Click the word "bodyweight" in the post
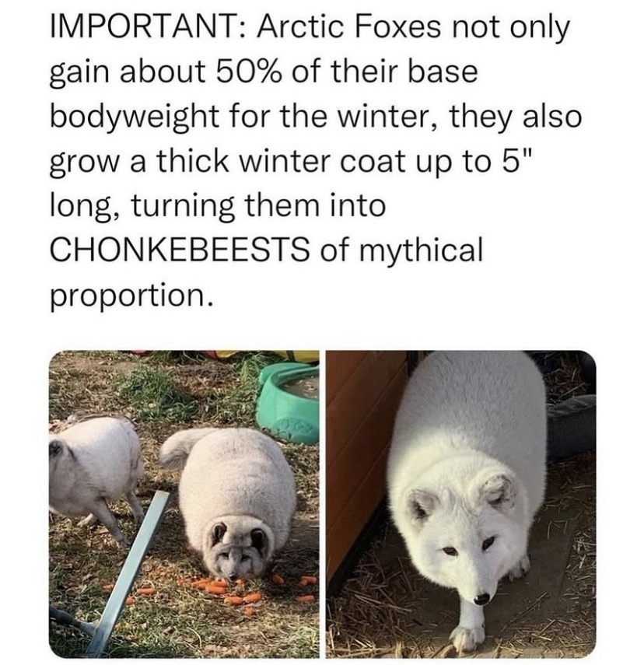 click(134, 119)
